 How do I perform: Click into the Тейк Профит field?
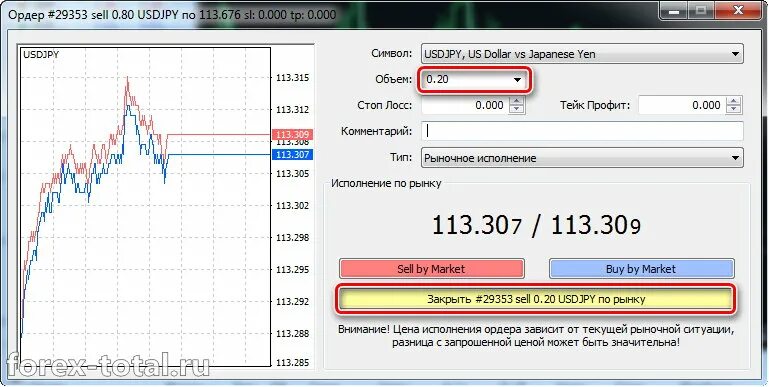682,105
